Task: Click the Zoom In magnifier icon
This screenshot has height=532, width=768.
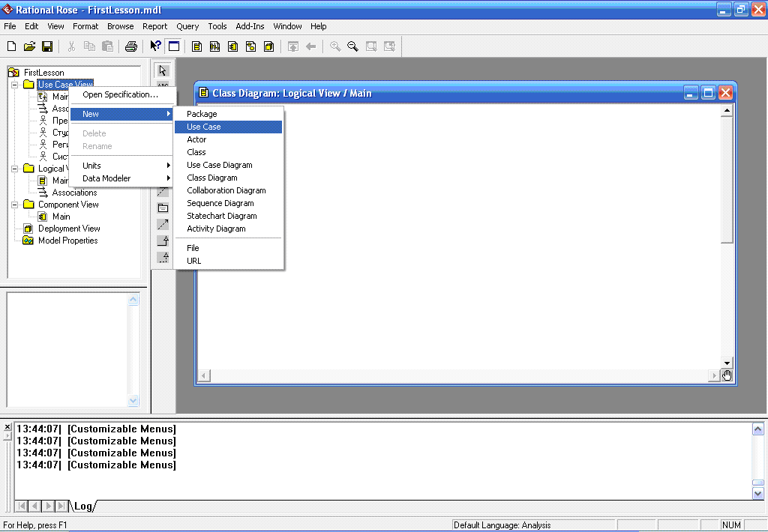Action: [335, 46]
